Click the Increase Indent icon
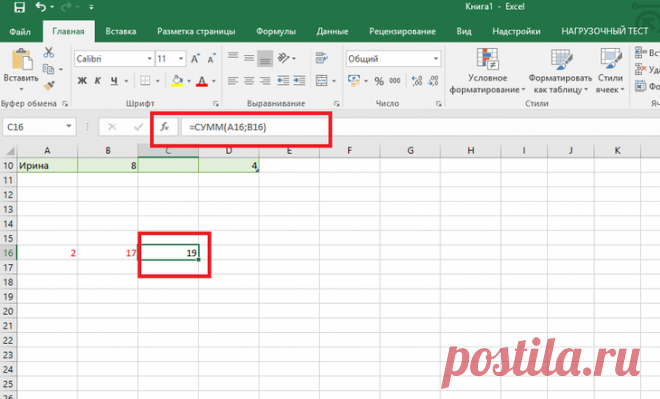The height and width of the screenshot is (399, 660). tap(299, 80)
